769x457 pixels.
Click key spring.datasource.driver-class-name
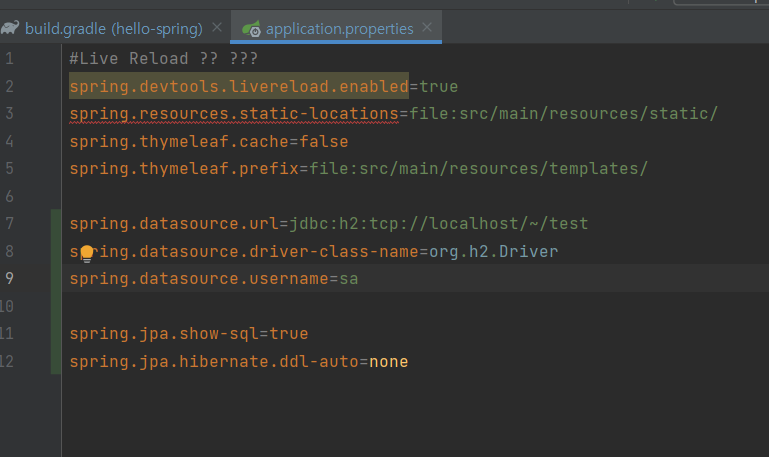pos(244,252)
